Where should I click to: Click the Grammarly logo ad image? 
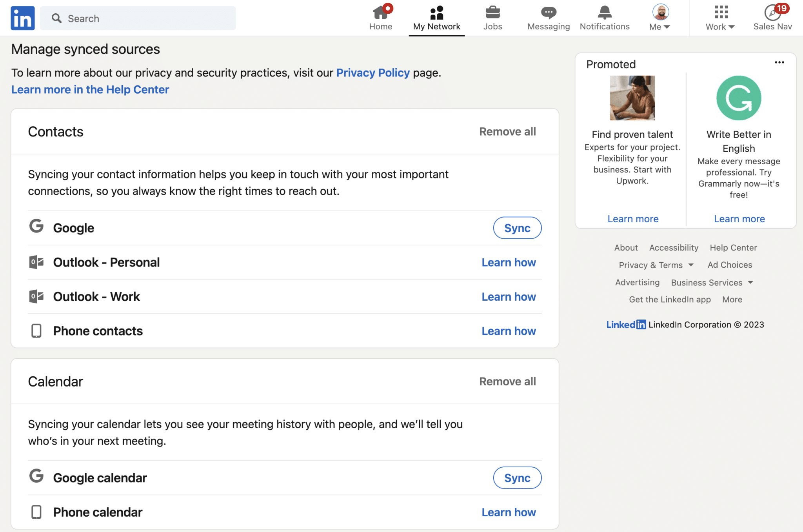pos(739,98)
